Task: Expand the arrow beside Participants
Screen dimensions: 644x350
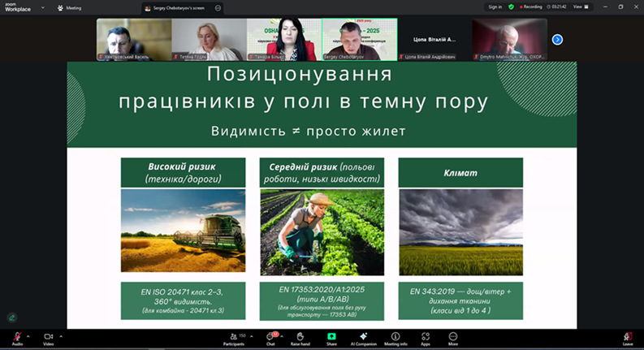Action: 252,336
